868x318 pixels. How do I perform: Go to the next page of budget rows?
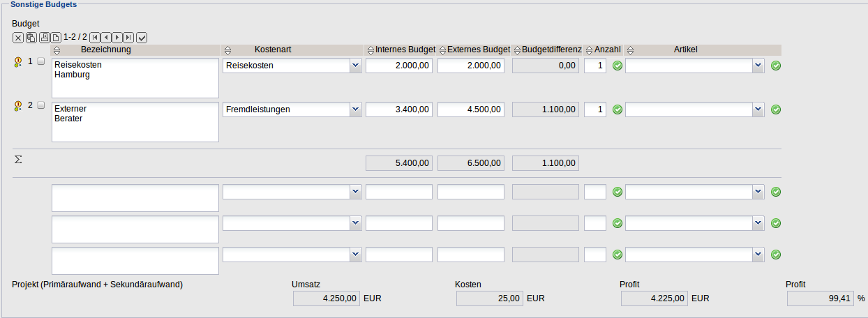click(x=117, y=37)
